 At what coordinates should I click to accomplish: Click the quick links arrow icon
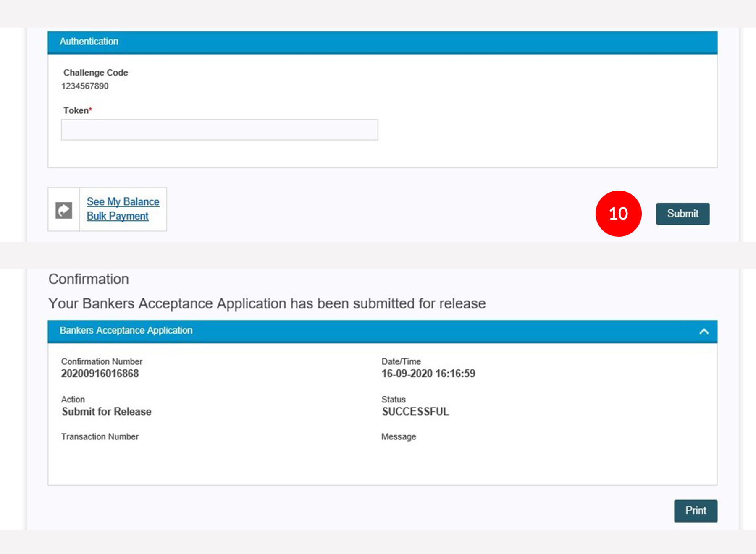[64, 210]
